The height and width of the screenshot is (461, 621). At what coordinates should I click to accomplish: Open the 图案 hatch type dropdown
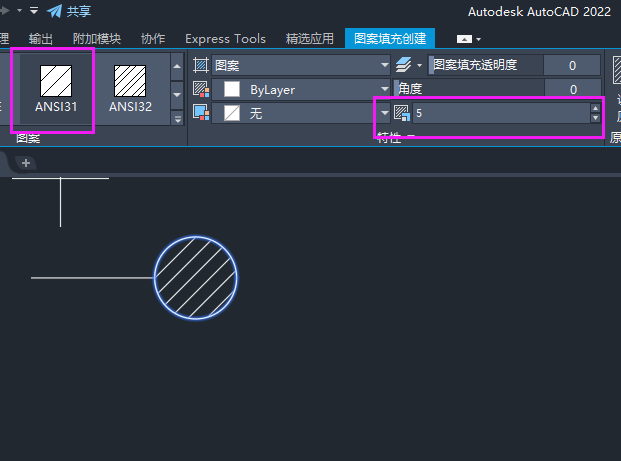pos(384,65)
